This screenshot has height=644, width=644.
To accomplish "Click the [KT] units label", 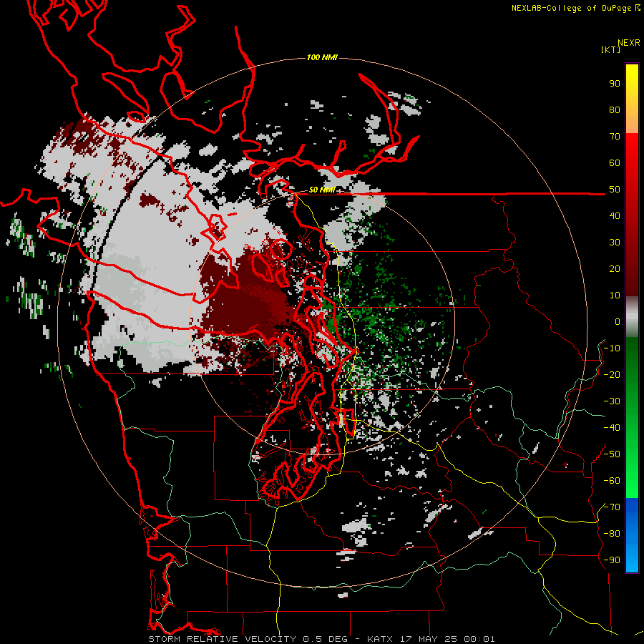I will tap(610, 49).
